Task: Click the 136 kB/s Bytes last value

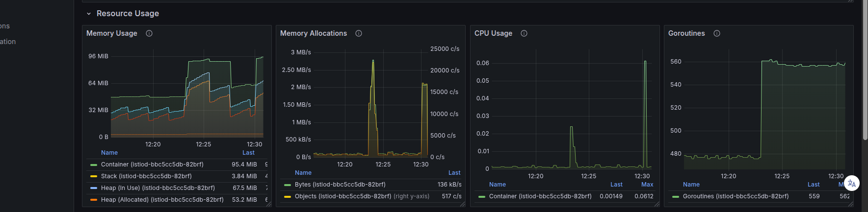Action: [449, 185]
